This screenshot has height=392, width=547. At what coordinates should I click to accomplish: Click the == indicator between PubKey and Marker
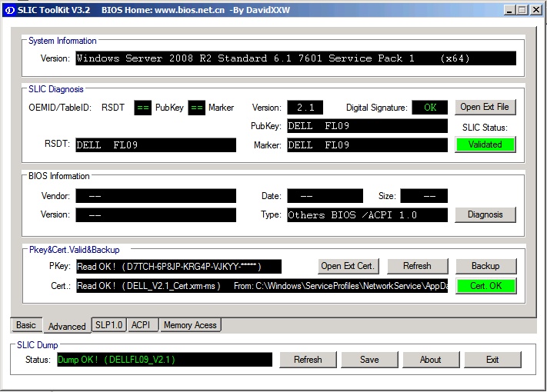197,108
